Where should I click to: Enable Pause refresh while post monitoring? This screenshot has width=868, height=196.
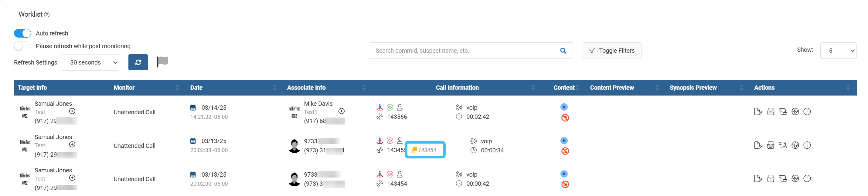(x=22, y=46)
